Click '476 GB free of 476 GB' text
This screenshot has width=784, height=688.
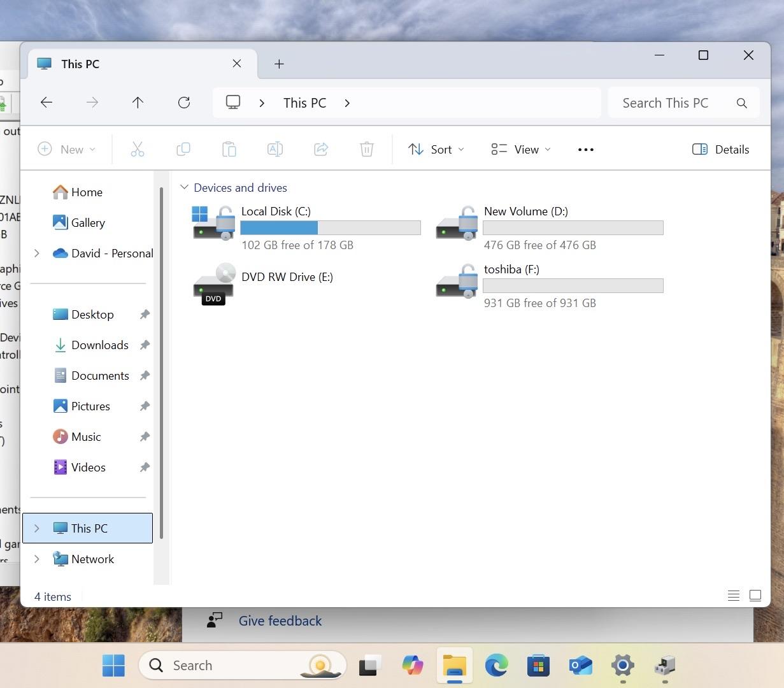[x=540, y=245]
